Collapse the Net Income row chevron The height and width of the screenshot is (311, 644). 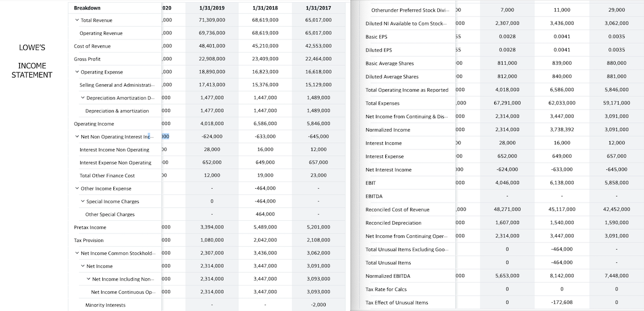click(82, 266)
